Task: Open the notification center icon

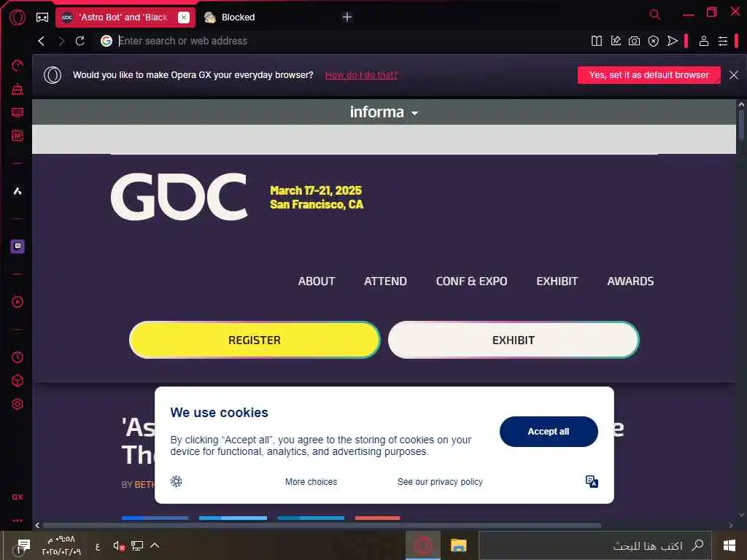Action: (x=22, y=546)
